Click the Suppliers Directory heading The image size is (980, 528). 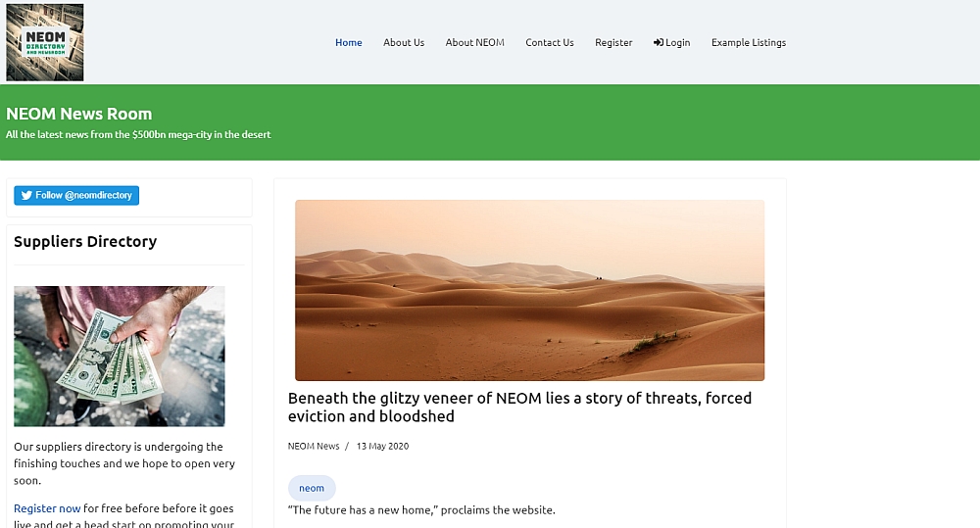[85, 242]
